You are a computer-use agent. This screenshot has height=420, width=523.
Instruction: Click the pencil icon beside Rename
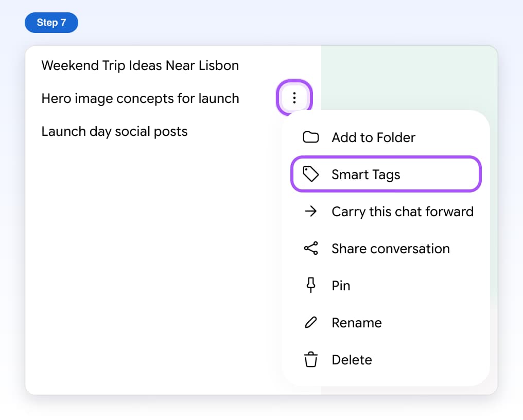coord(310,322)
